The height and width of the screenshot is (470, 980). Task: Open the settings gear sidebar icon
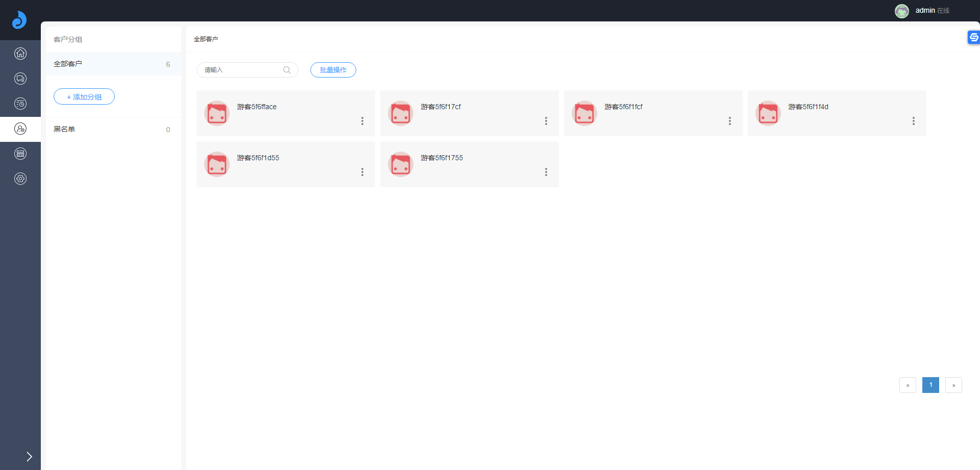pyautogui.click(x=20, y=179)
